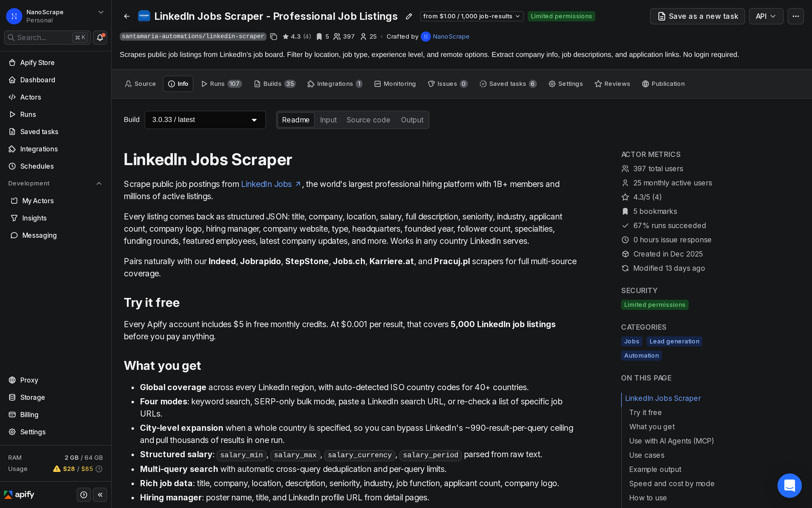Open the actor Settings tab

click(x=566, y=84)
